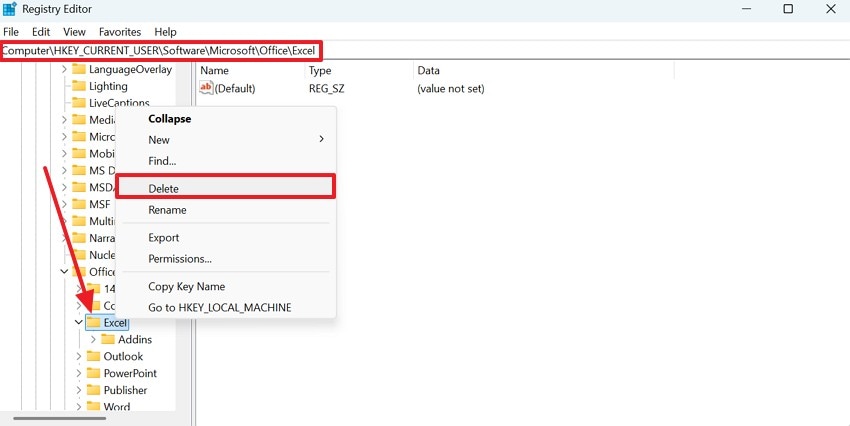
Task: Click the (value not set) data cell
Action: 450,88
